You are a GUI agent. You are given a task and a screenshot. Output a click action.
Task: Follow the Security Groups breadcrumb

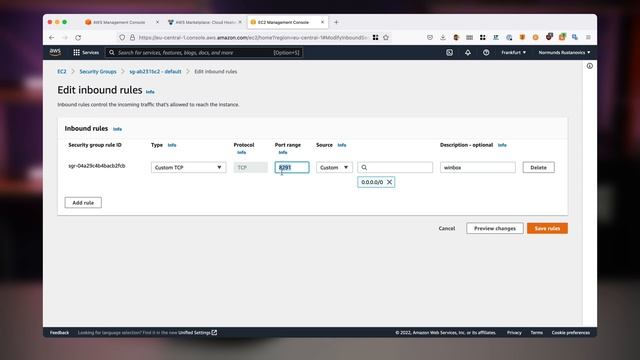click(98, 71)
